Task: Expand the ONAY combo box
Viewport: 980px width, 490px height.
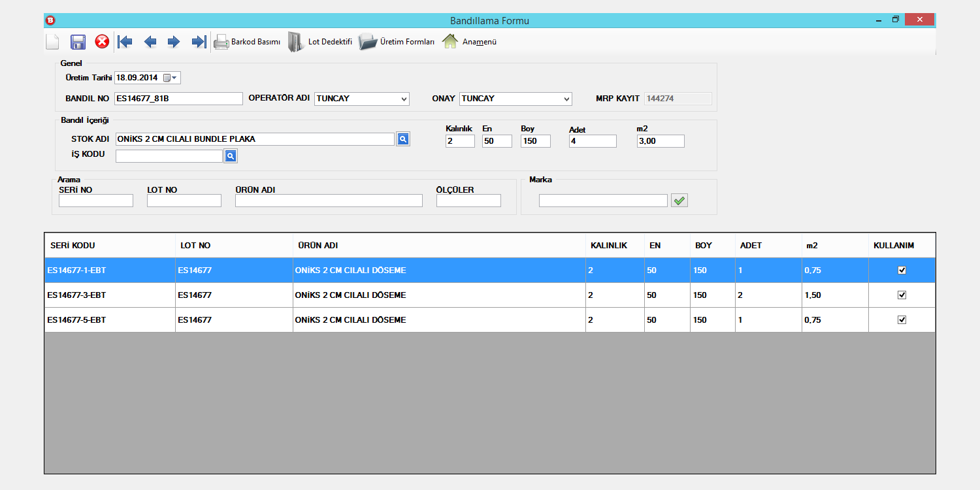Action: [x=566, y=99]
